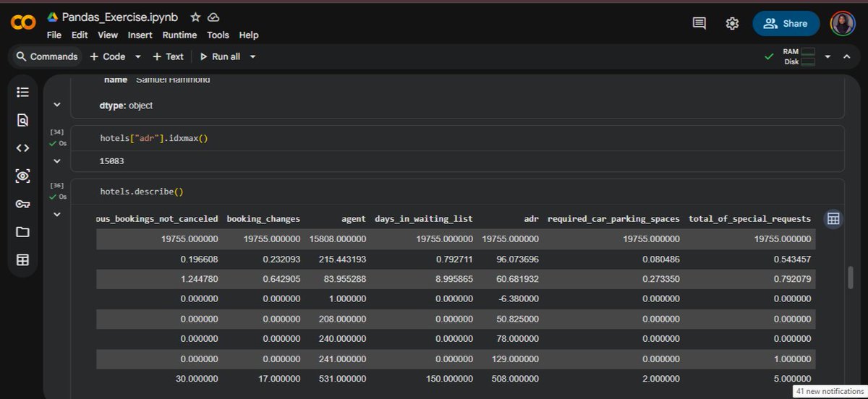The height and width of the screenshot is (399, 868).
Task: Open runtime connection options dropdown
Action: click(827, 56)
